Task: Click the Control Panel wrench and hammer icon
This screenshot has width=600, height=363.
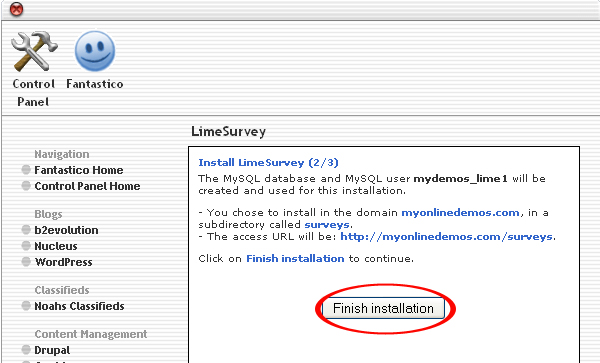Action: point(34,51)
